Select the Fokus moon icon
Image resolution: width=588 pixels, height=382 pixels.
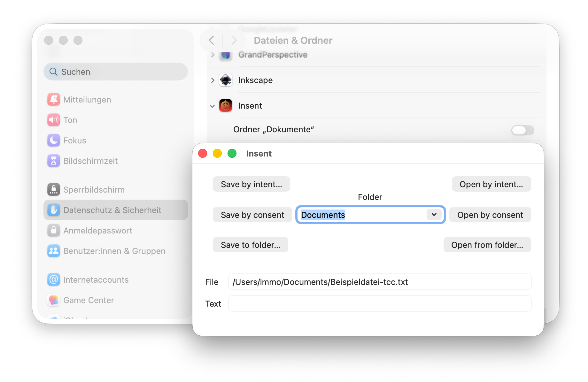53,141
